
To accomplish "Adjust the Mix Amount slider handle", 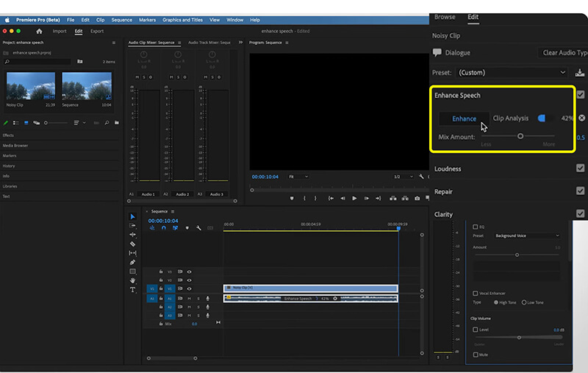I will 520,136.
